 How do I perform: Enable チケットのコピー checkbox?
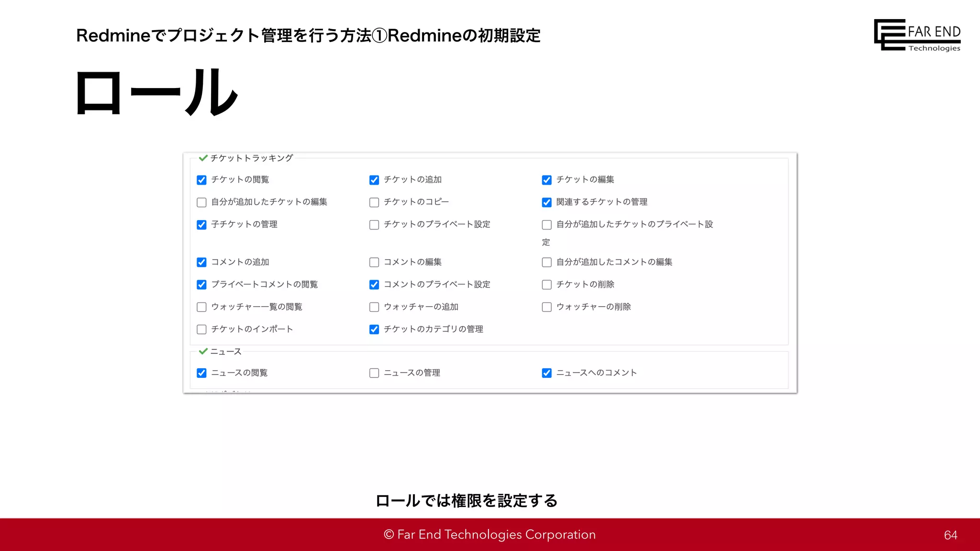click(x=374, y=202)
